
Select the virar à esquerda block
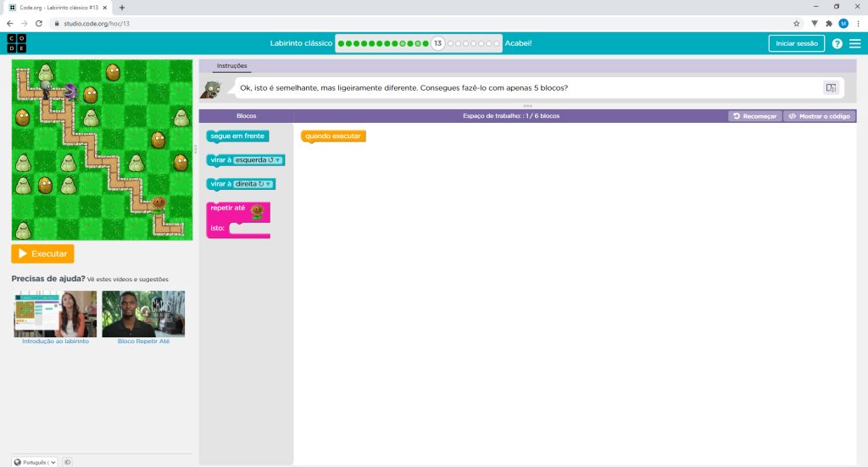220,160
